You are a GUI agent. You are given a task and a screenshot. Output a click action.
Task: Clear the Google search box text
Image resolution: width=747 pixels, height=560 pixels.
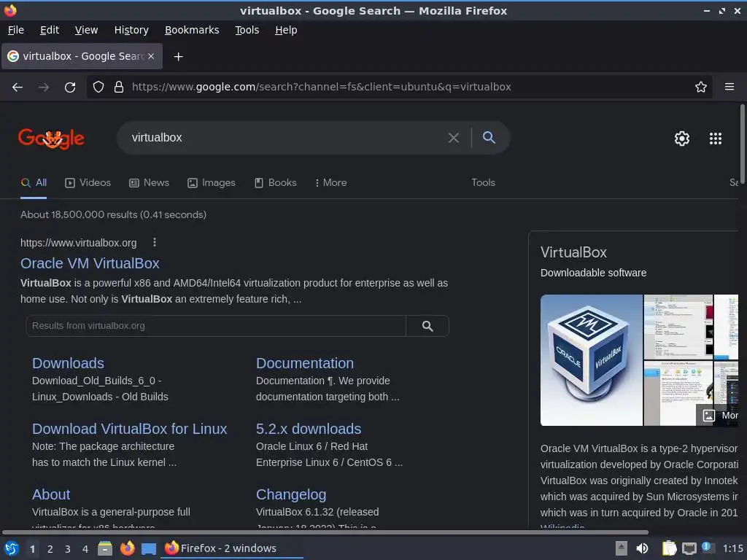point(454,138)
